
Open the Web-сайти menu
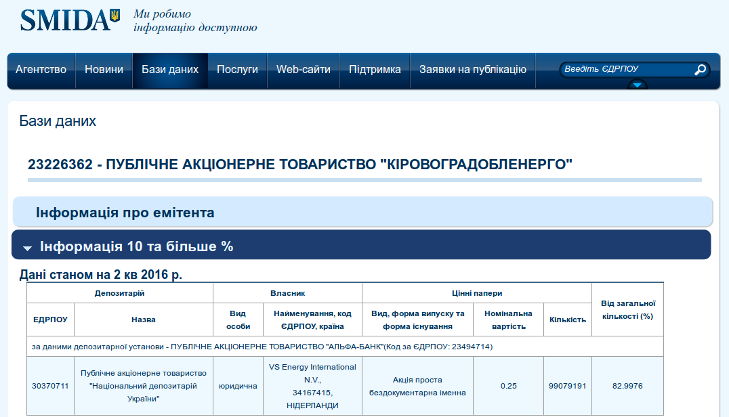(304, 70)
